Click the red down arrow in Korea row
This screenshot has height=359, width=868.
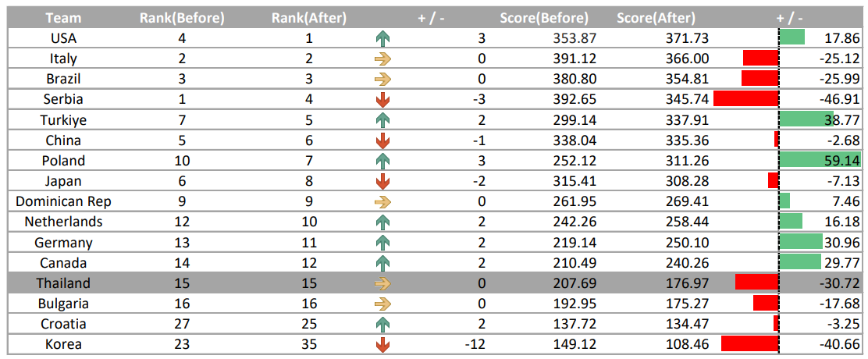382,345
